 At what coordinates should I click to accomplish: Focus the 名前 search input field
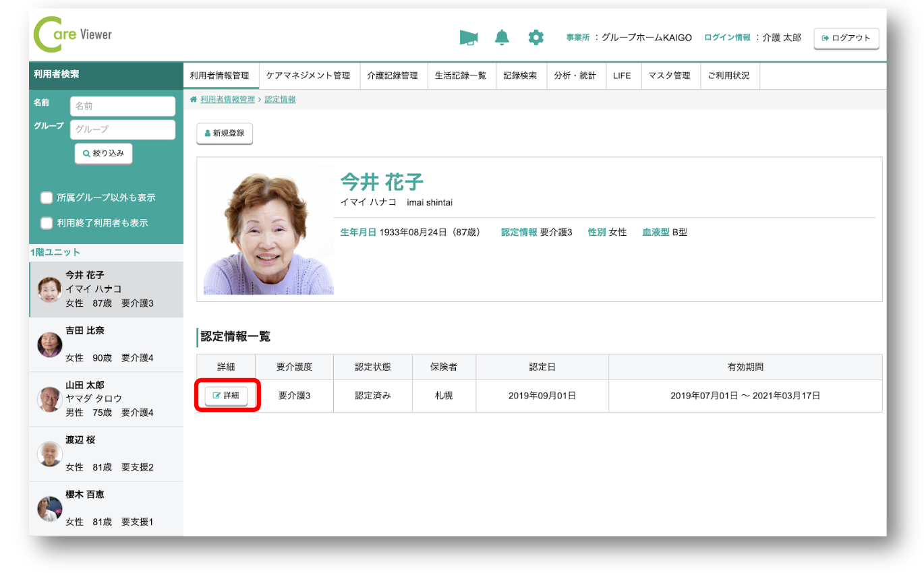[122, 106]
